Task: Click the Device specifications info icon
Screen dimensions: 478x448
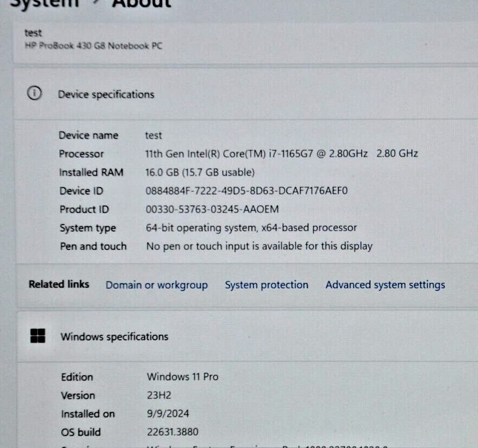Action: coord(34,93)
